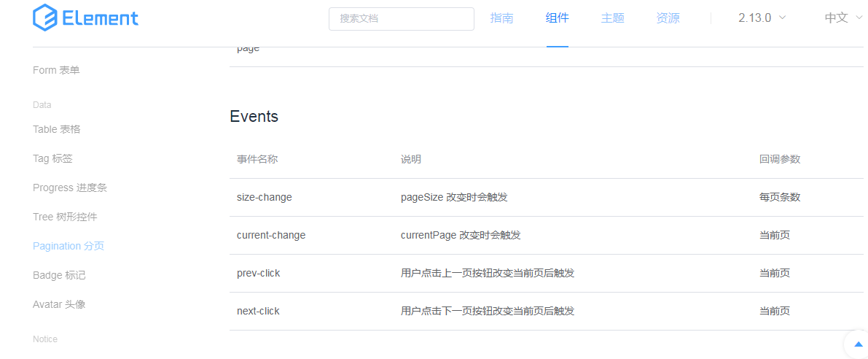Screen dimensions: 868x359
Task: Click the Events heading
Action: [x=254, y=116]
